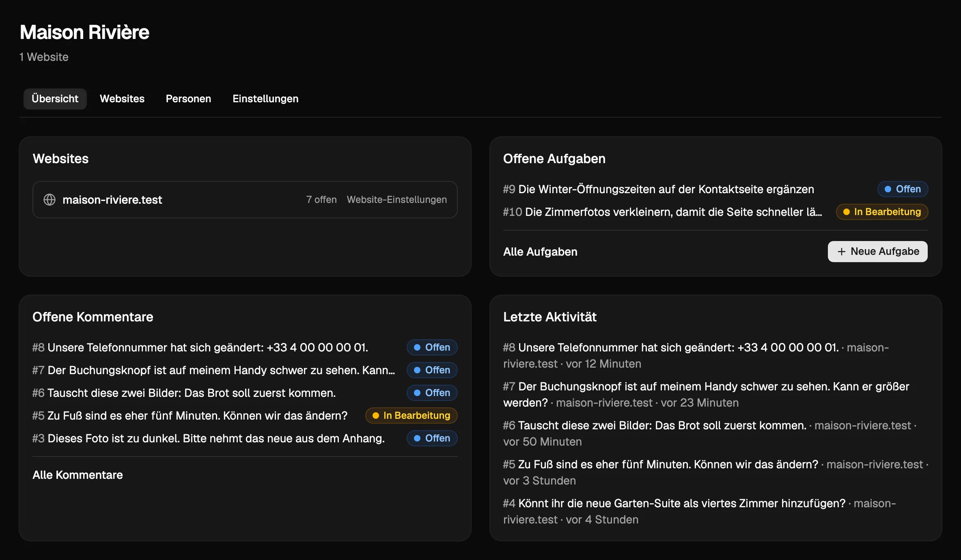The image size is (961, 560).
Task: Click the '1 Website' subtitle
Action: coord(44,57)
